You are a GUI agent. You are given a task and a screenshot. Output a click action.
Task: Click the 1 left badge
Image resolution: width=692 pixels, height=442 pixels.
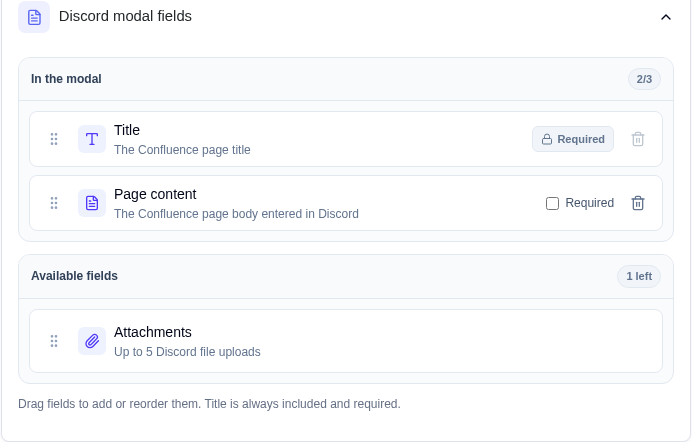pos(639,276)
